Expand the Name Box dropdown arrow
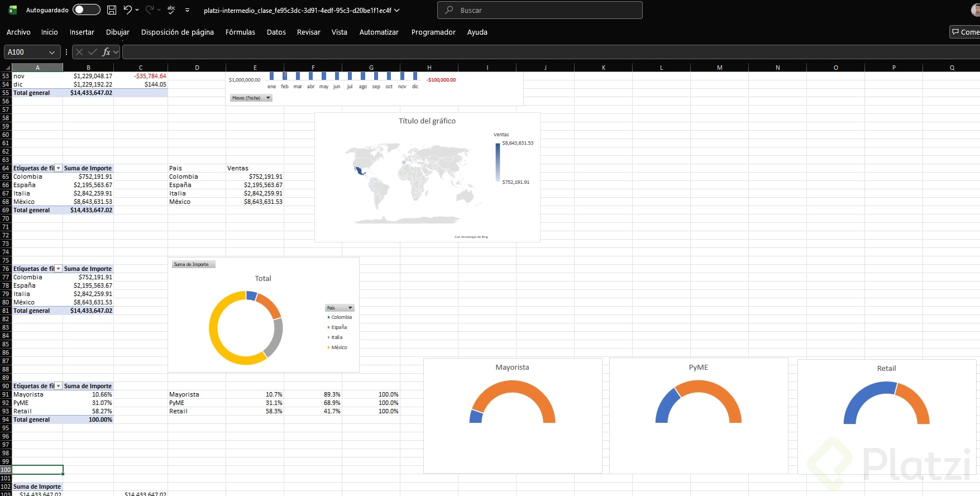This screenshot has height=496, width=980. click(52, 52)
